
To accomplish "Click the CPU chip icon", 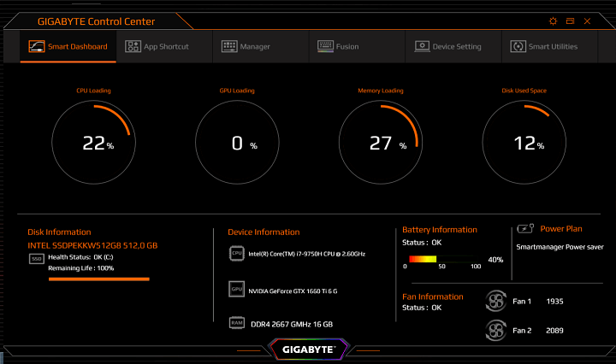I will click(x=237, y=254).
